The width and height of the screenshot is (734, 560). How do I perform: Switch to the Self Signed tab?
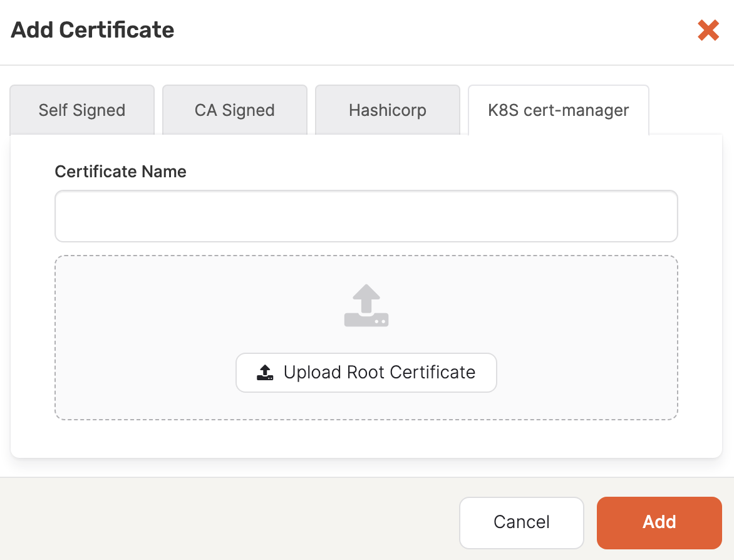click(x=81, y=110)
